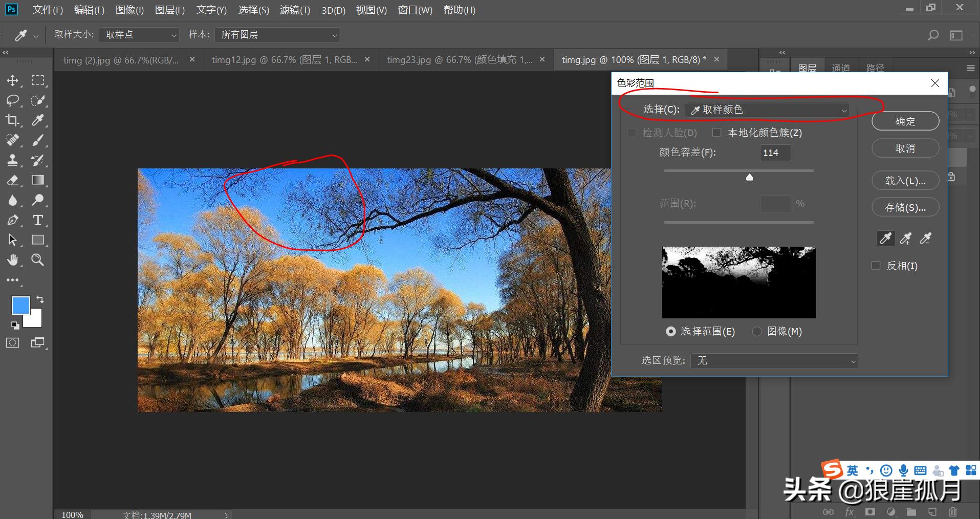This screenshot has height=519, width=980.
Task: Select the Add to Sample eyedropper in dialog
Action: [905, 239]
